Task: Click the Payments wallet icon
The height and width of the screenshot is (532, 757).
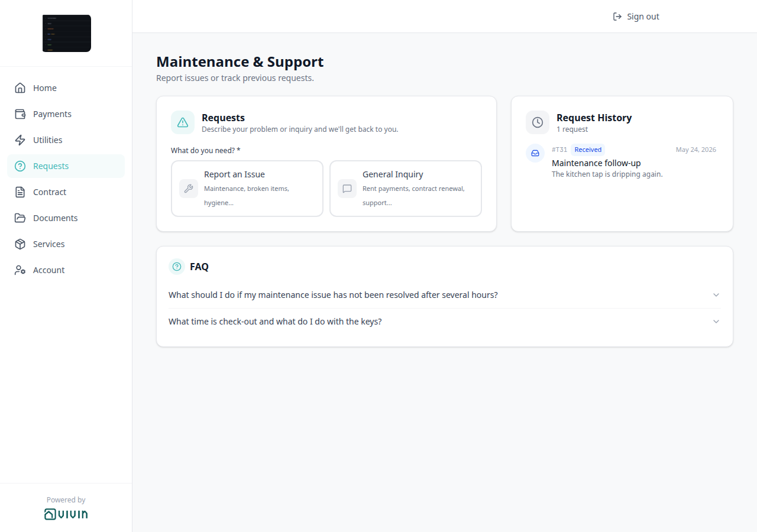Action: (20, 114)
